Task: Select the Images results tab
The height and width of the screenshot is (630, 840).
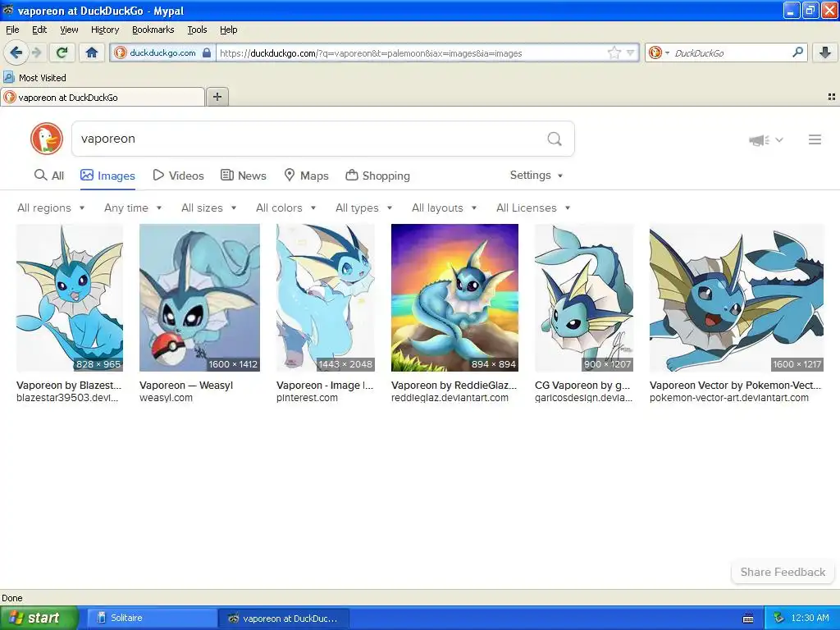Action: point(107,176)
